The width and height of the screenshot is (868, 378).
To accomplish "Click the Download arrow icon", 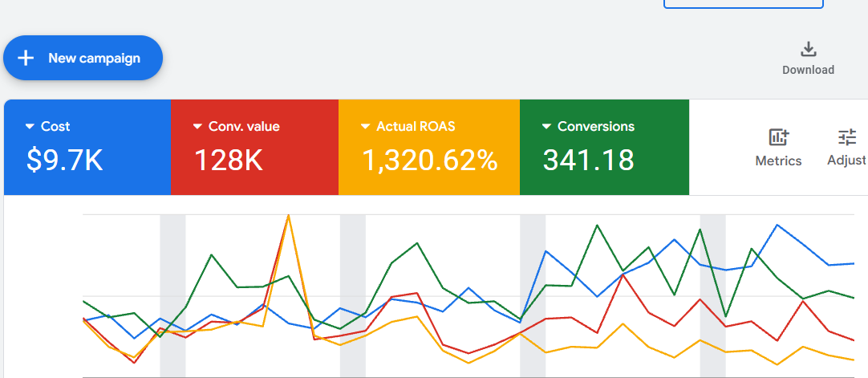I will pos(809,50).
